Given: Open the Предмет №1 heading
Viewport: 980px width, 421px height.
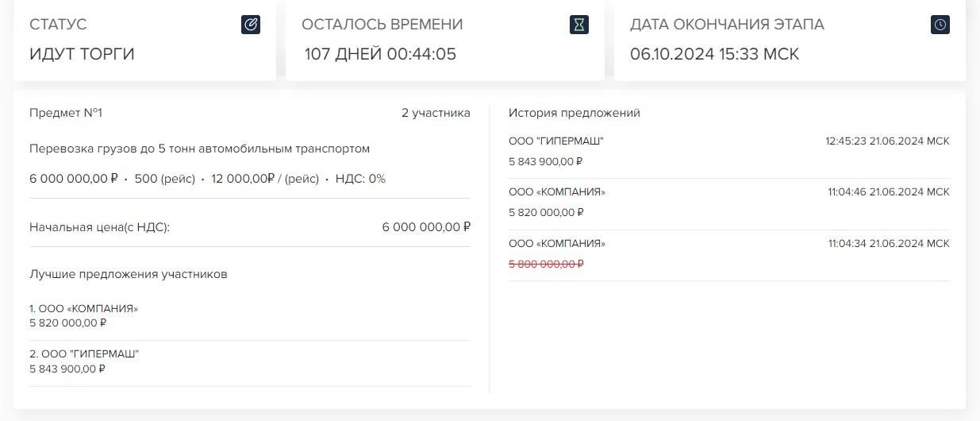Looking at the screenshot, I should 66,113.
